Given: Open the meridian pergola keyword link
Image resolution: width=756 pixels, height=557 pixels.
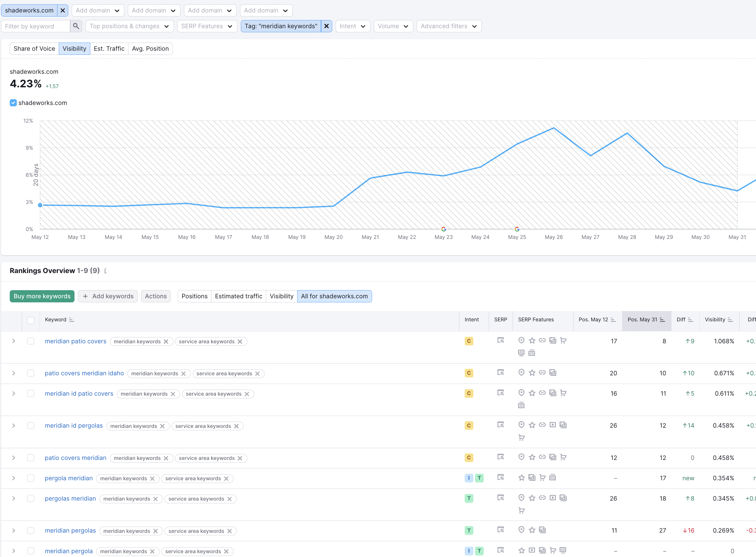Looking at the screenshot, I should coord(69,551).
